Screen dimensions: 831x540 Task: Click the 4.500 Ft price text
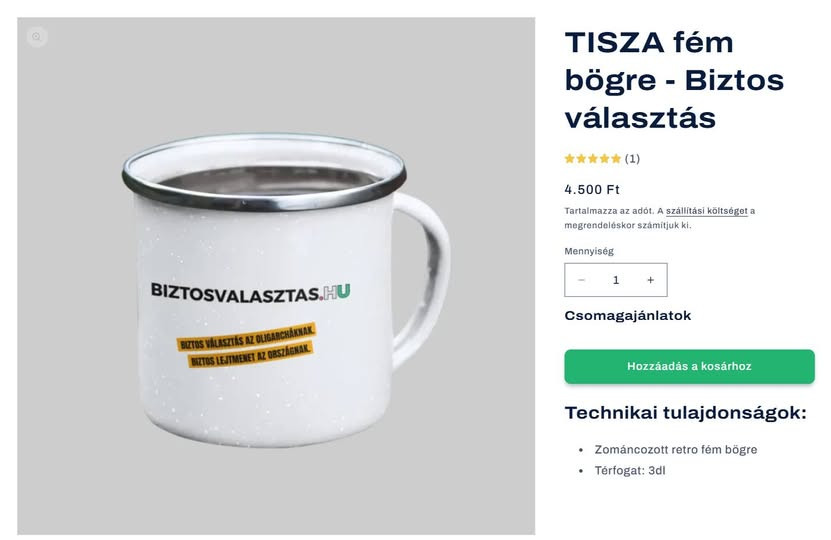(592, 189)
